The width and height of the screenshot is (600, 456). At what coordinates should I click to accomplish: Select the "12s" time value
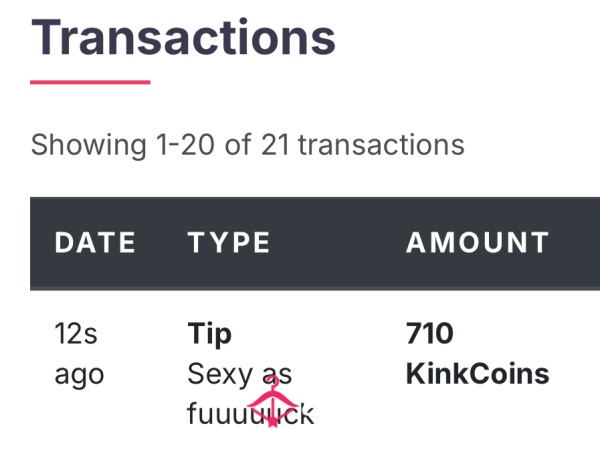coord(76,333)
